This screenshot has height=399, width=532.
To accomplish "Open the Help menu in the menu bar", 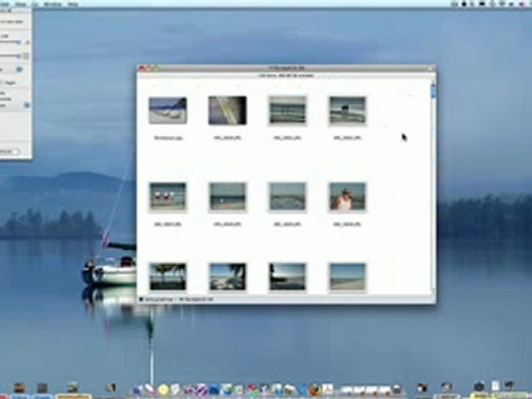I will [x=73, y=4].
